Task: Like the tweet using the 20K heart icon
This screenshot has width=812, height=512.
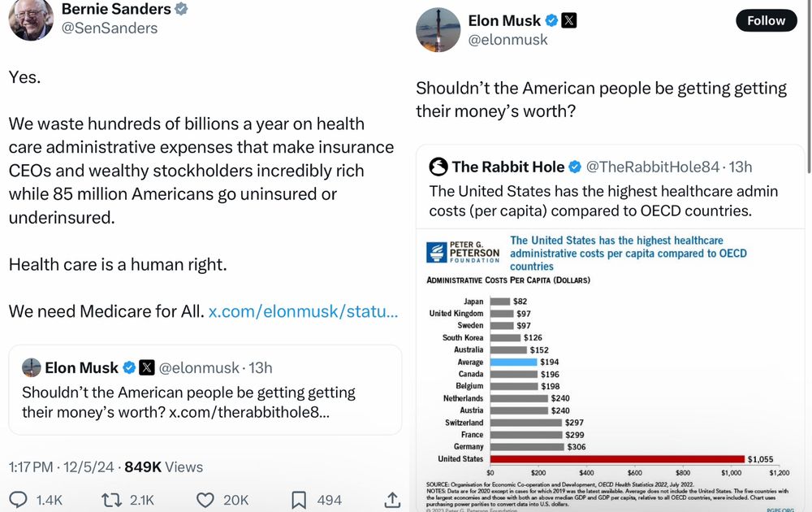Action: pos(205,500)
